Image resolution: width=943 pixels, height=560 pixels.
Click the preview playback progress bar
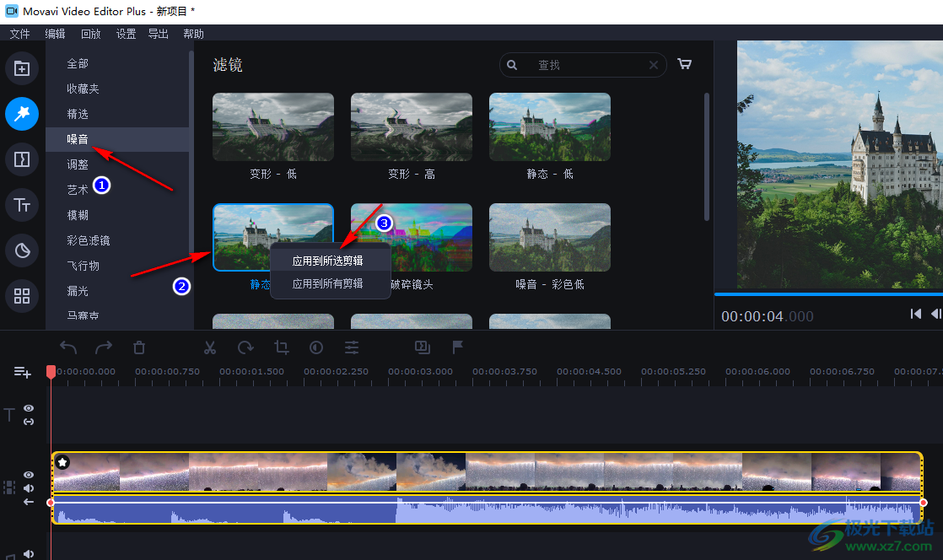(x=828, y=294)
